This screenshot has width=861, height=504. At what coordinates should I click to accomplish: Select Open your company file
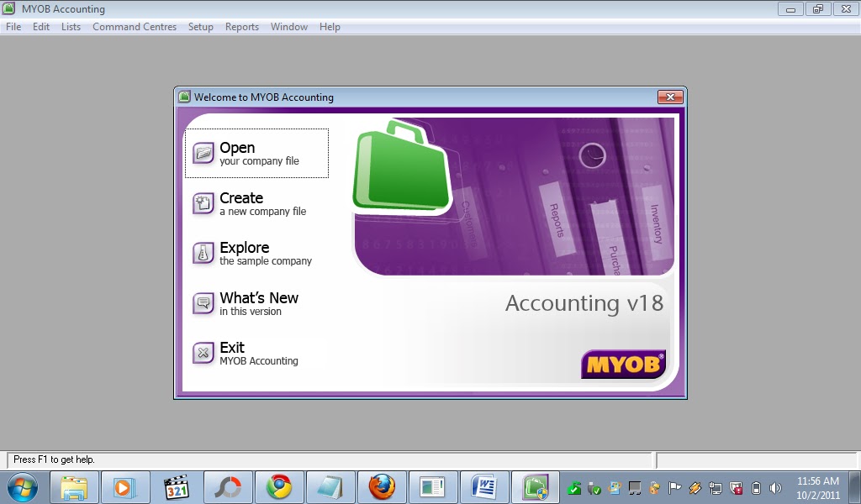coord(252,153)
